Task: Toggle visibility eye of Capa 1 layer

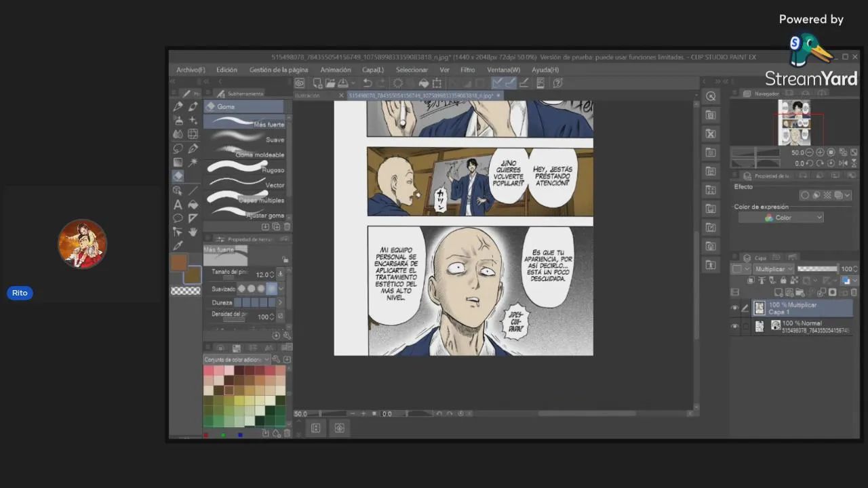Action: [734, 308]
